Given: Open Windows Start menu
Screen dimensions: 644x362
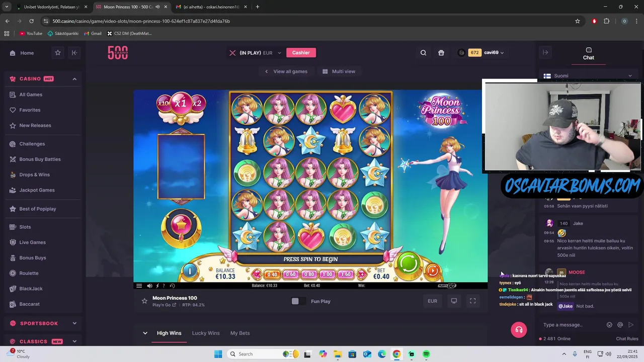Looking at the screenshot, I should [x=218, y=354].
